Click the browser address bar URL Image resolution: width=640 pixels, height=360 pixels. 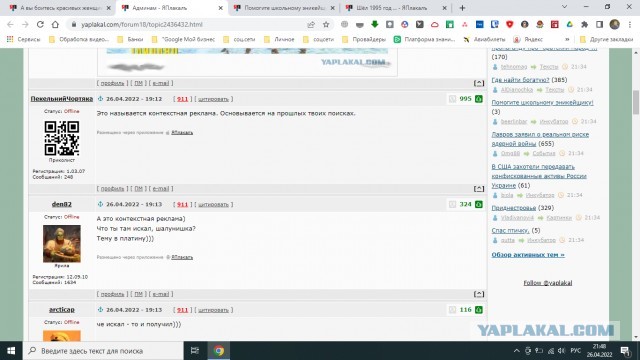(x=142, y=24)
